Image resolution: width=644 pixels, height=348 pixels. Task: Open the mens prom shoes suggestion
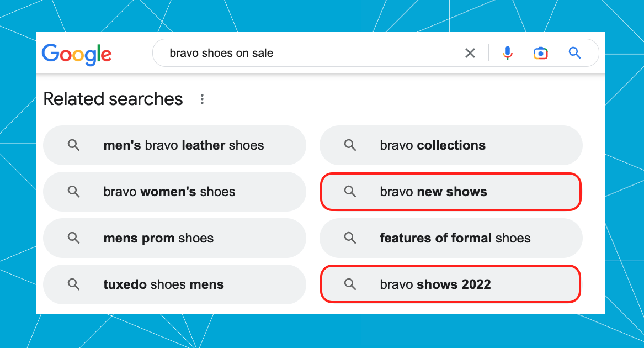click(x=174, y=238)
